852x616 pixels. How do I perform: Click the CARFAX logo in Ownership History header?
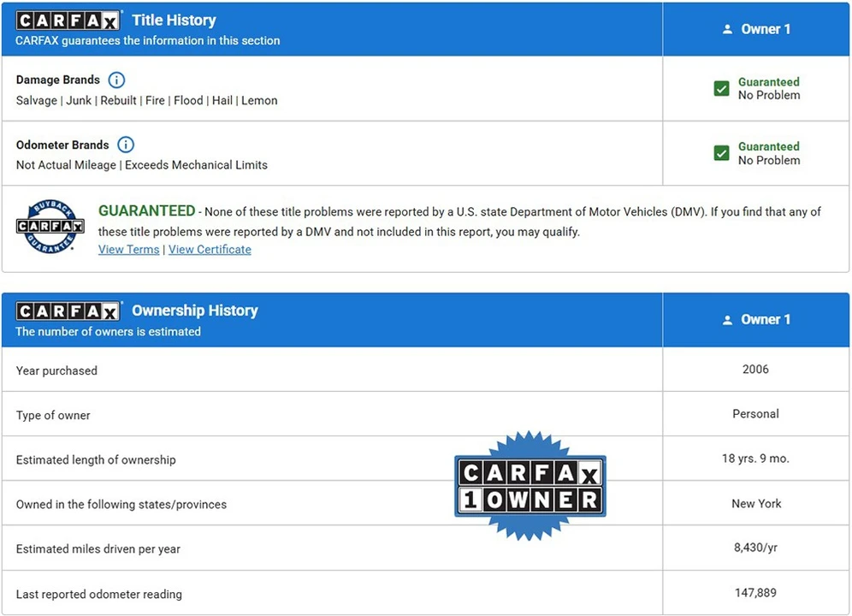68,311
